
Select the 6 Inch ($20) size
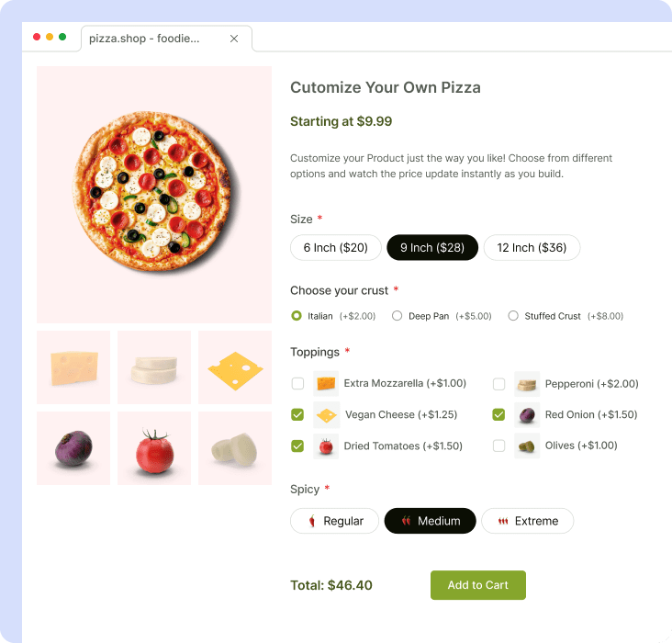[336, 247]
